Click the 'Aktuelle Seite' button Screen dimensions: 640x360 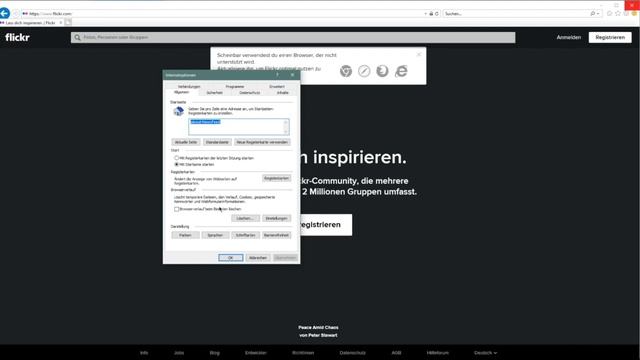(186, 142)
